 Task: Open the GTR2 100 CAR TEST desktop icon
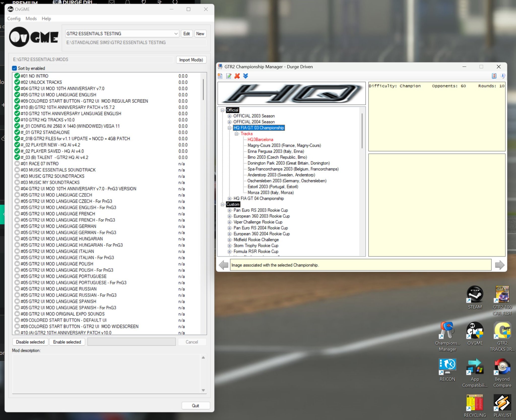tap(502, 301)
